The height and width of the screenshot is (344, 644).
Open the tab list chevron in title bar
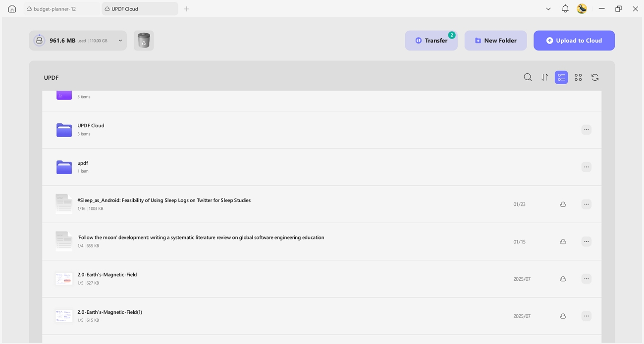click(x=548, y=8)
